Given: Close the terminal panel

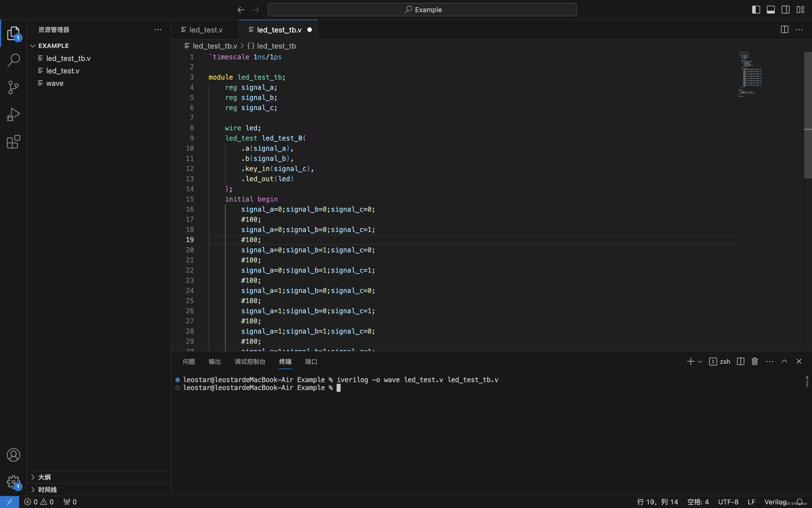Looking at the screenshot, I should 799,362.
